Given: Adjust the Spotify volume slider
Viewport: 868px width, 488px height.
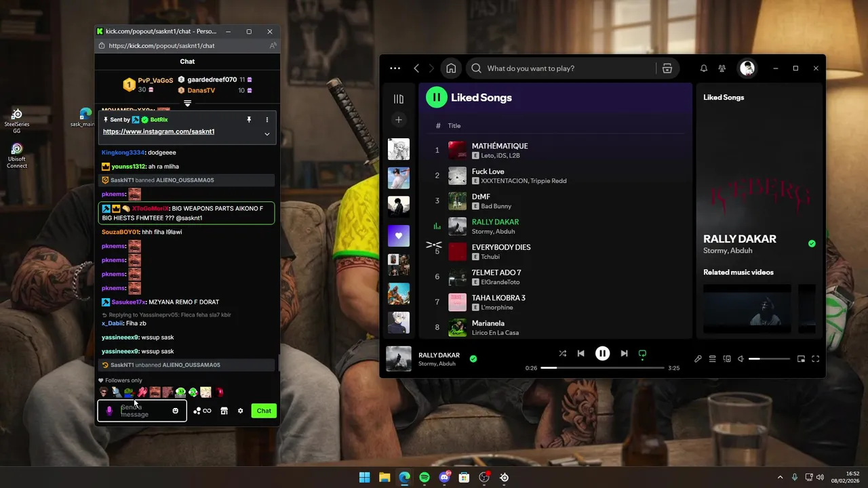Looking at the screenshot, I should pos(769,359).
